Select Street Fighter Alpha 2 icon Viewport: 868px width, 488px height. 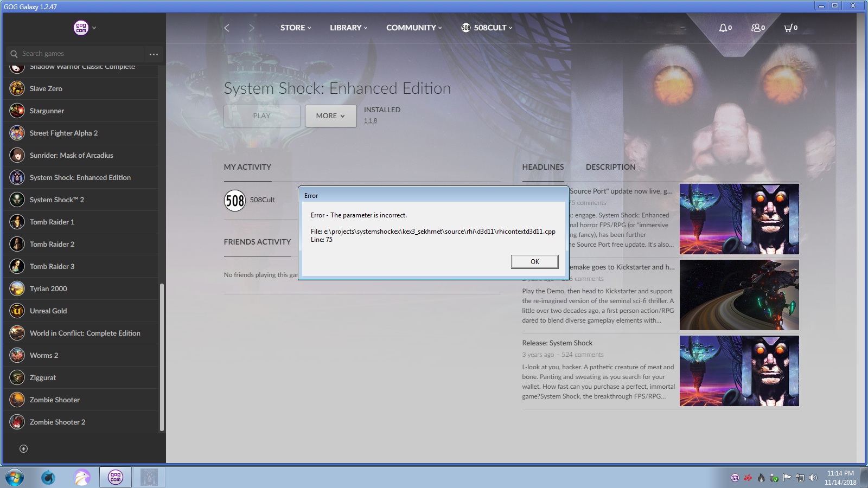point(17,133)
